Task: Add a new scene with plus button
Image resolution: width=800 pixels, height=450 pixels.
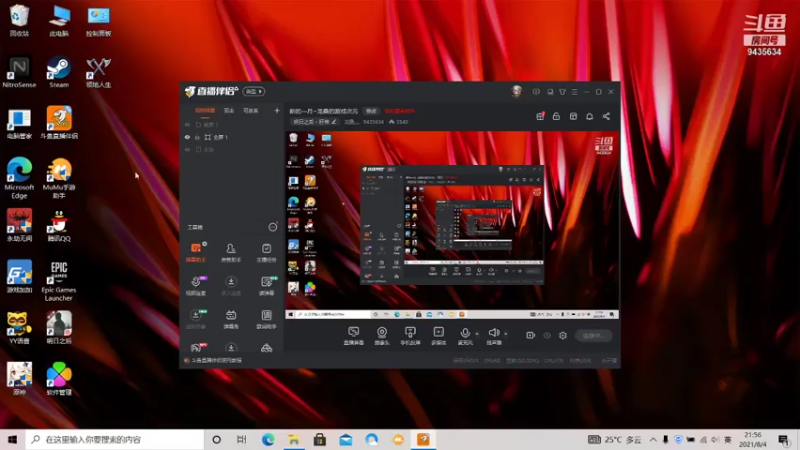Action: click(276, 111)
